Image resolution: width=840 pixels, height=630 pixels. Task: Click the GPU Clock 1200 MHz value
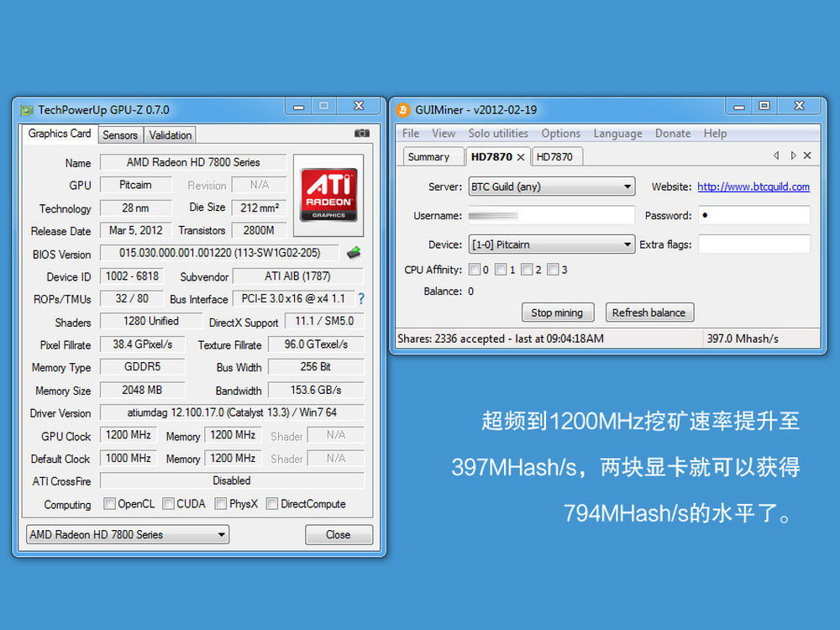click(x=128, y=435)
